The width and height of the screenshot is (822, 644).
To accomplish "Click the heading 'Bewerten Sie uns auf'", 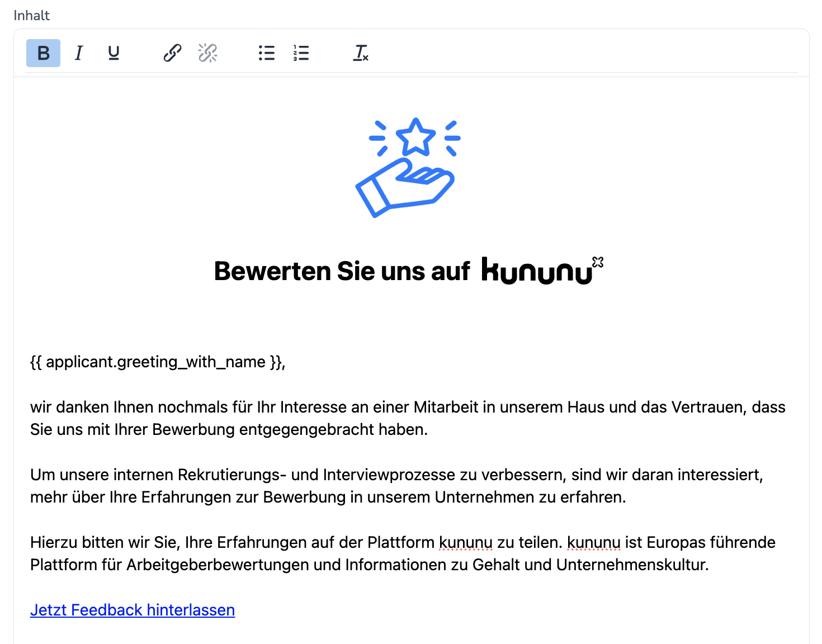I will [342, 271].
